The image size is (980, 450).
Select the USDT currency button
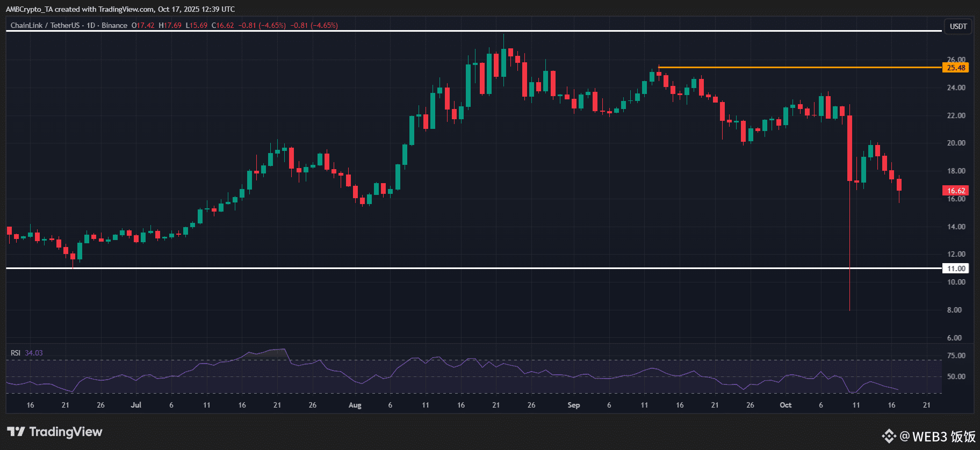(x=958, y=26)
